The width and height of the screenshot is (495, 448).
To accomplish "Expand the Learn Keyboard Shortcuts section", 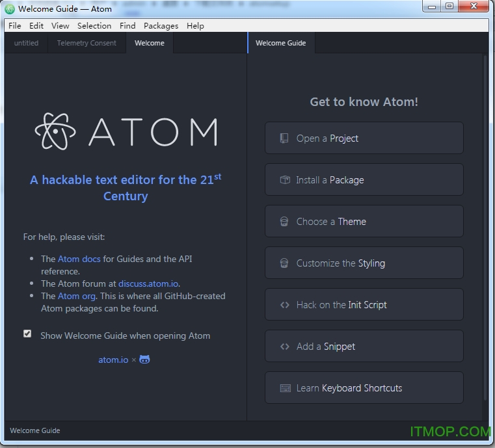I will [364, 388].
